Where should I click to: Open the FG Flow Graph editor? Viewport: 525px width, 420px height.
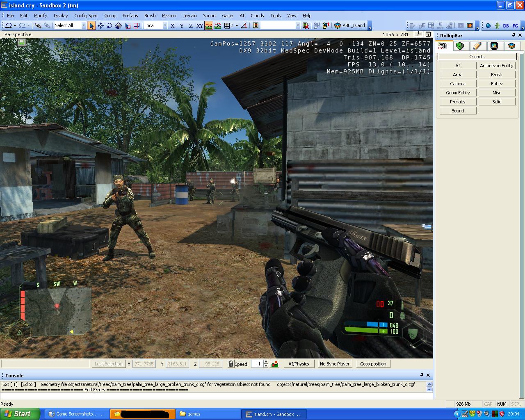click(x=515, y=25)
